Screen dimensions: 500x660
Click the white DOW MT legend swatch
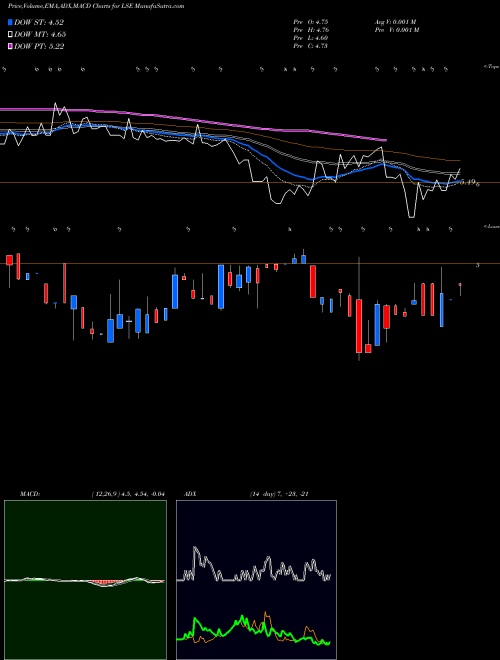(10, 34)
